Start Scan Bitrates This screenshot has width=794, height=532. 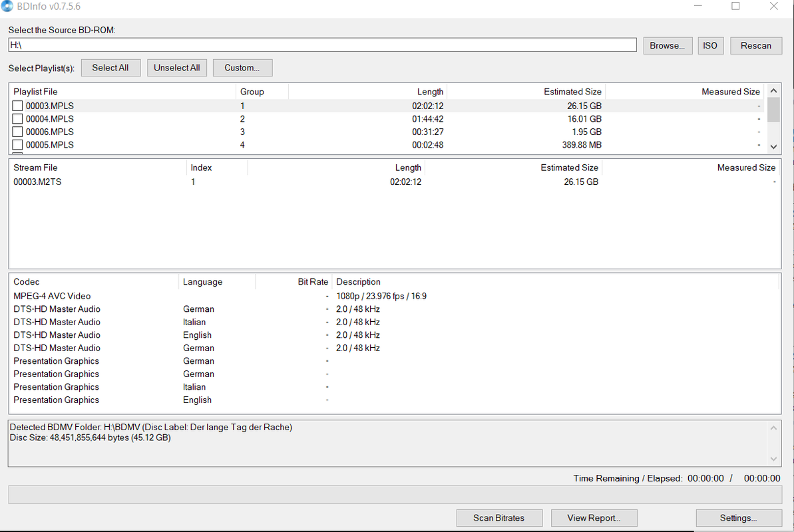[x=498, y=518]
